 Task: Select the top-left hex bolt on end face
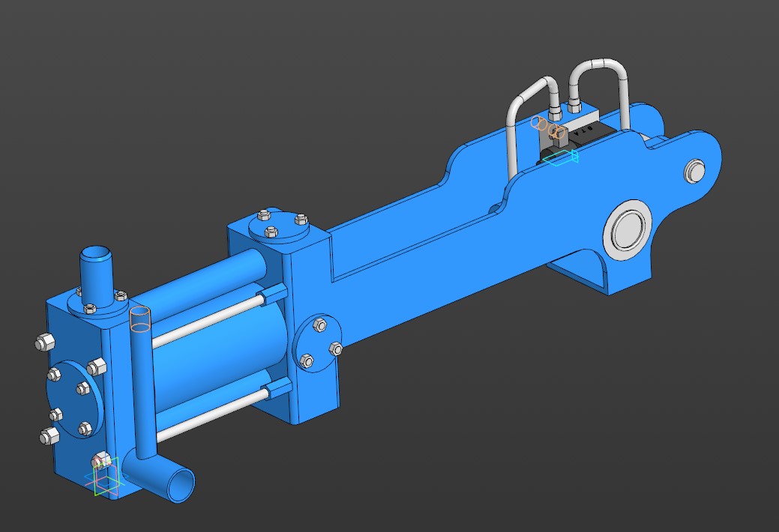[43, 342]
